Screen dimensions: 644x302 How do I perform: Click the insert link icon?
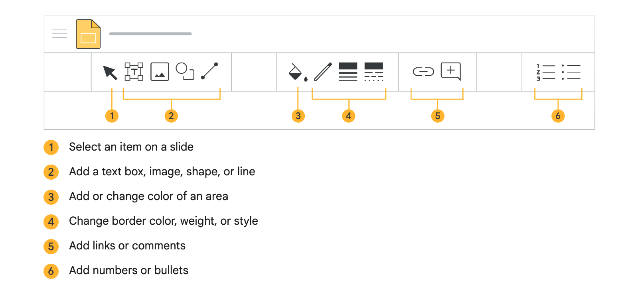coord(423,72)
